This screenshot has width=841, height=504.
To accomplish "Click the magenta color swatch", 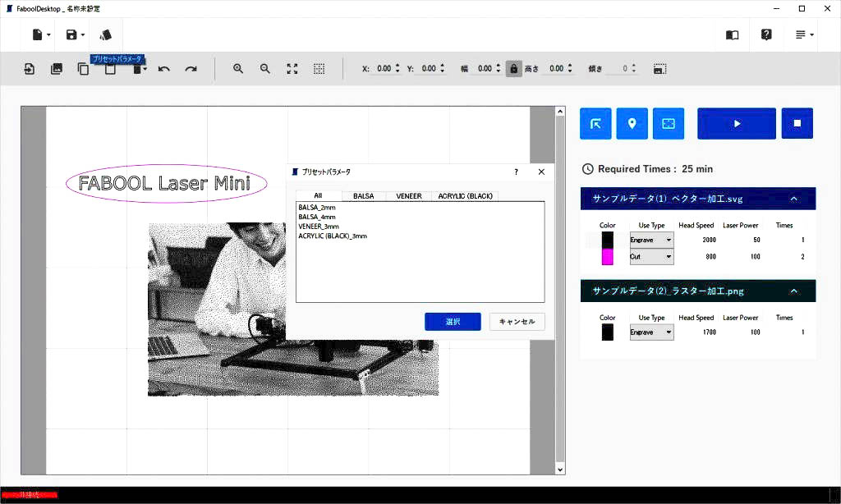I will (x=607, y=257).
